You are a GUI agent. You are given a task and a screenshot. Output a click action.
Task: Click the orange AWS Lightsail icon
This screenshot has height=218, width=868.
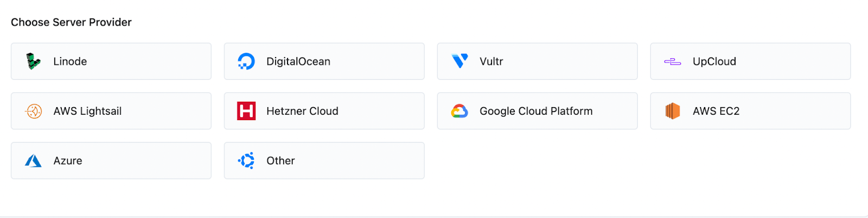coord(34,111)
